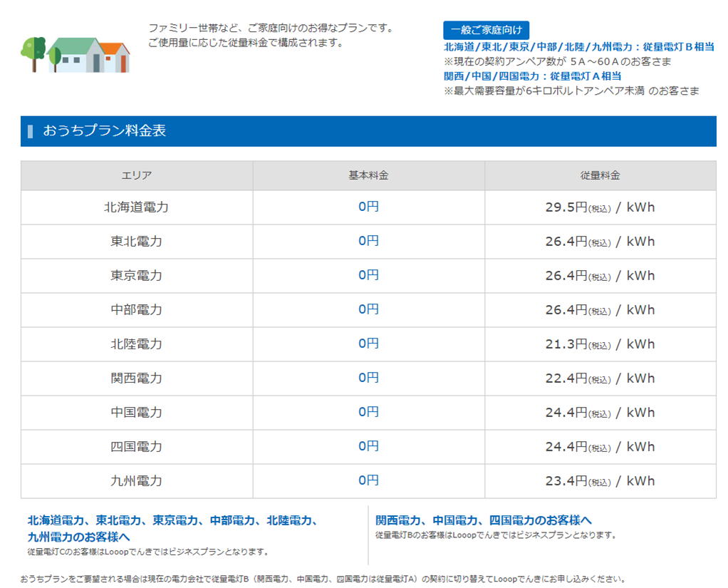The image size is (728, 588).
Task: Click the 0円 basic fee for 北陸電力
Action: (369, 344)
